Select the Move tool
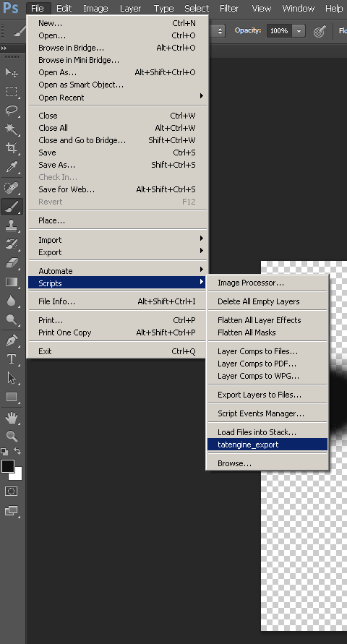Viewport: 347px width, 644px height. coord(12,72)
